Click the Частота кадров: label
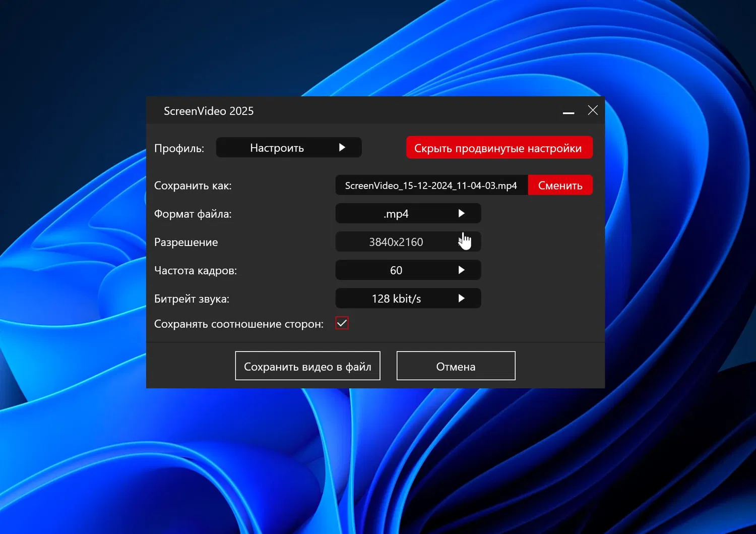756x534 pixels. (x=196, y=270)
